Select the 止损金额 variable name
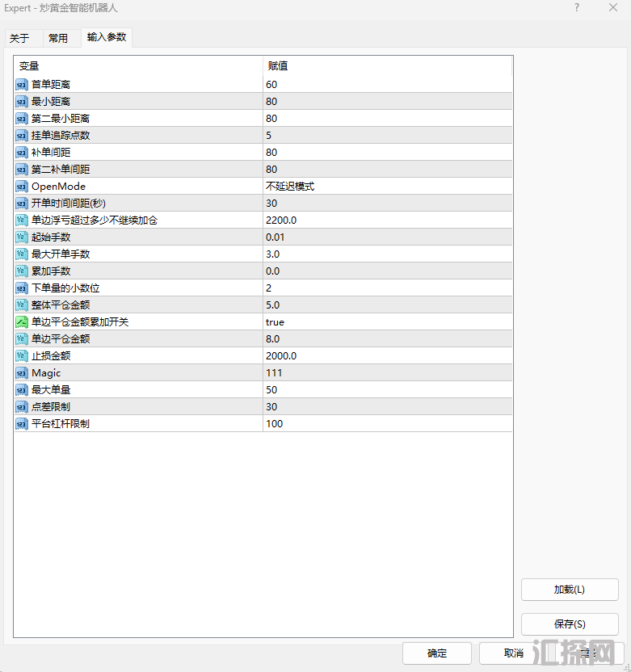The image size is (631, 672). pos(51,355)
